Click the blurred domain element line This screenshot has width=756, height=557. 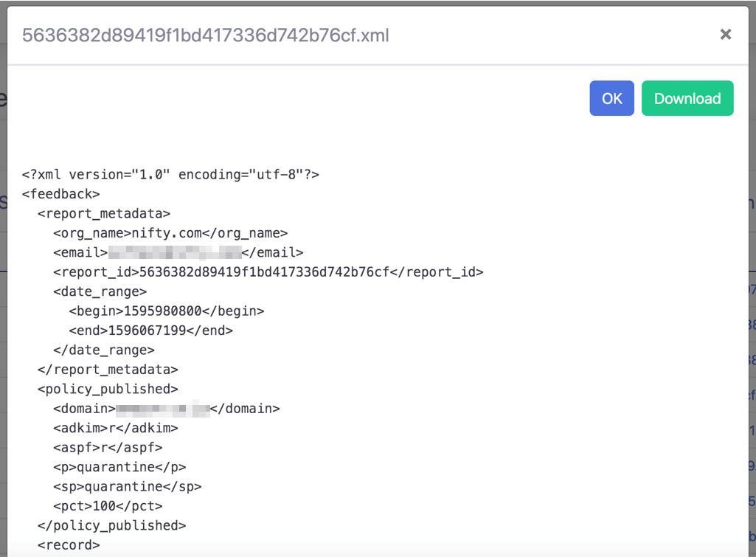pos(167,409)
